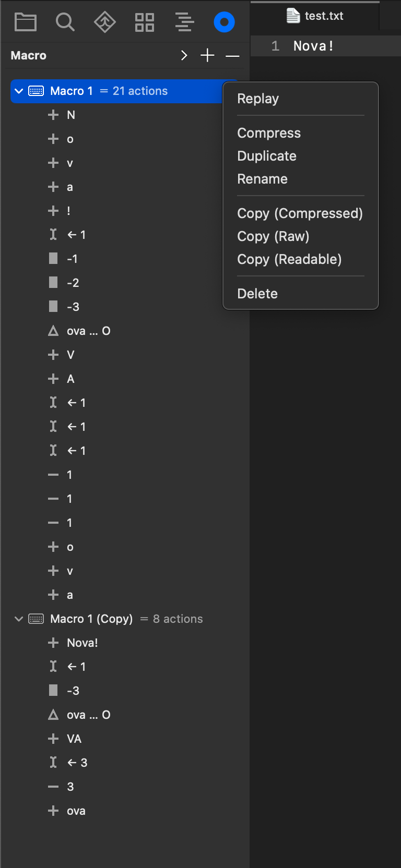Open the outline lines icon
This screenshot has width=401, height=868.
(184, 22)
